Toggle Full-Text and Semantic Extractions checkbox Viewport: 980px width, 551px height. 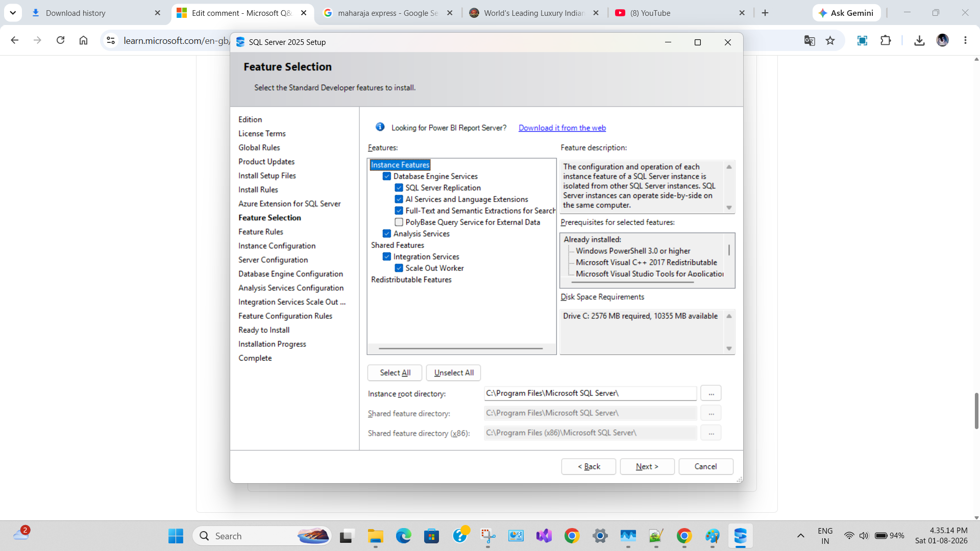399,211
